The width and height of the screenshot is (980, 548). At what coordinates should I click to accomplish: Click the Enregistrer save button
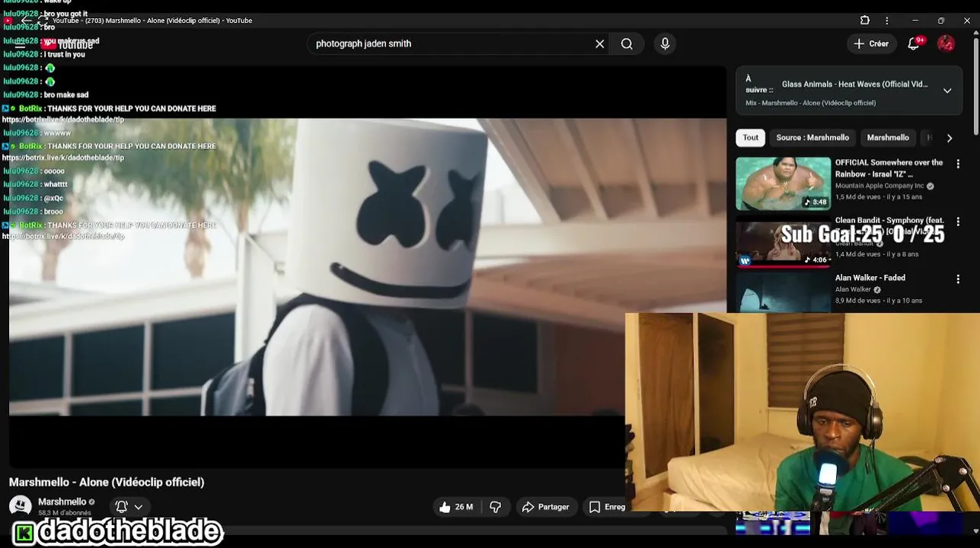tap(607, 507)
